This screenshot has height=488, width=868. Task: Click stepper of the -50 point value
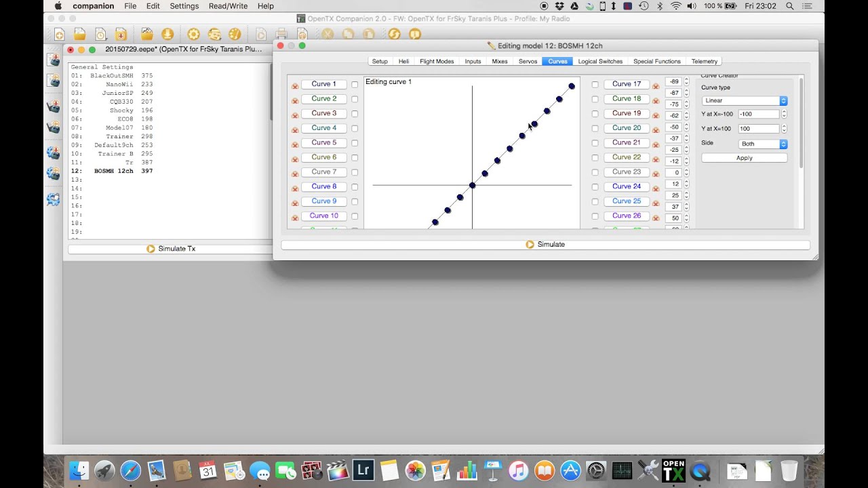(x=686, y=127)
